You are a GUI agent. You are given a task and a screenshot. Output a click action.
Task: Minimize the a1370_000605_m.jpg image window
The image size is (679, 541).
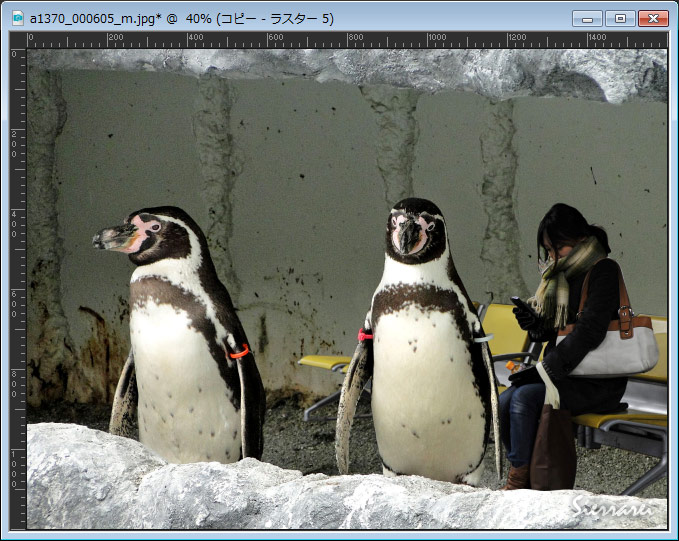point(587,18)
